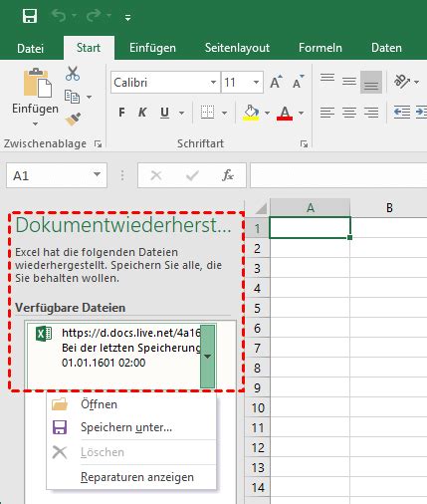This screenshot has height=504, width=427.
Task: Click cell A1
Action: (x=310, y=228)
